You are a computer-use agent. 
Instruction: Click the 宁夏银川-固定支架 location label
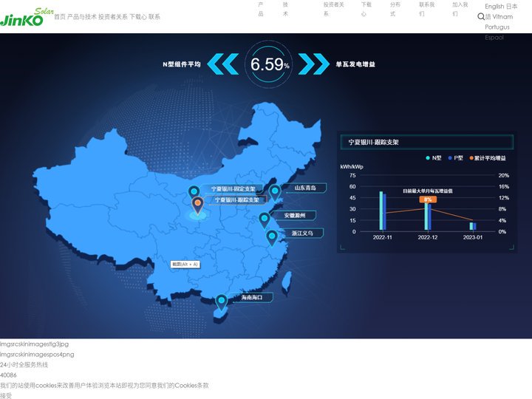point(233,188)
